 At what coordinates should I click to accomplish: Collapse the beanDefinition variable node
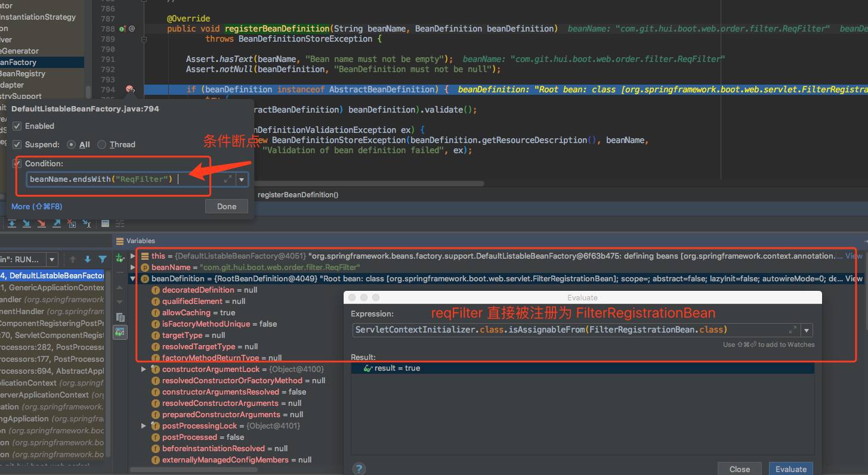click(x=133, y=278)
